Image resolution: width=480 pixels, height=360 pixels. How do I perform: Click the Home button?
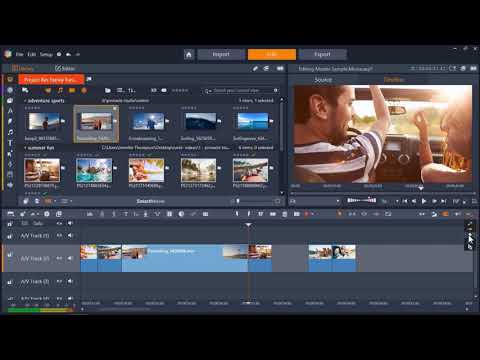189,54
